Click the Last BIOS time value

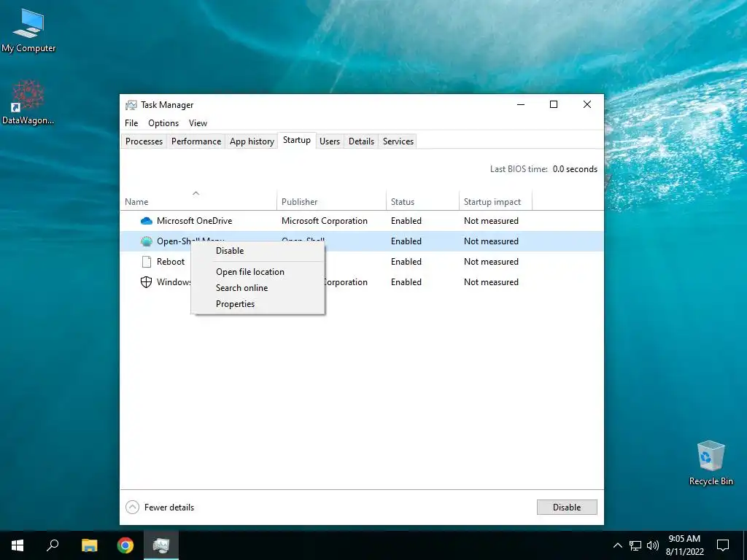pyautogui.click(x=575, y=169)
